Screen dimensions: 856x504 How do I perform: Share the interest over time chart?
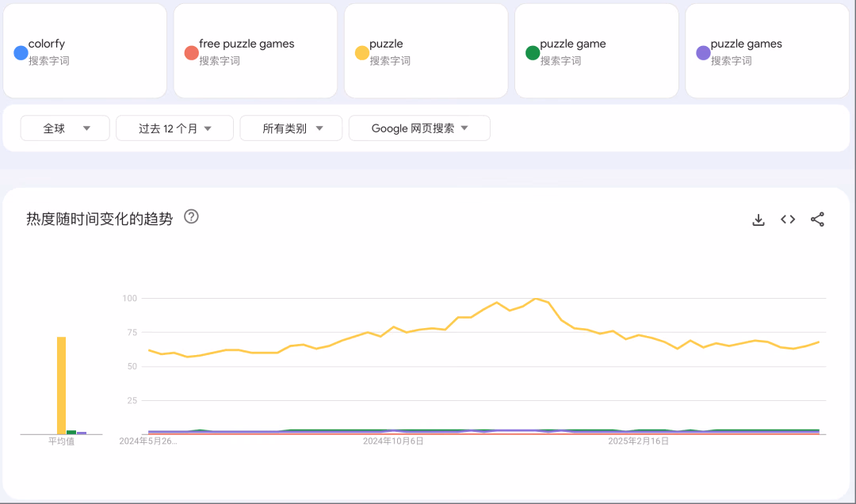817,220
